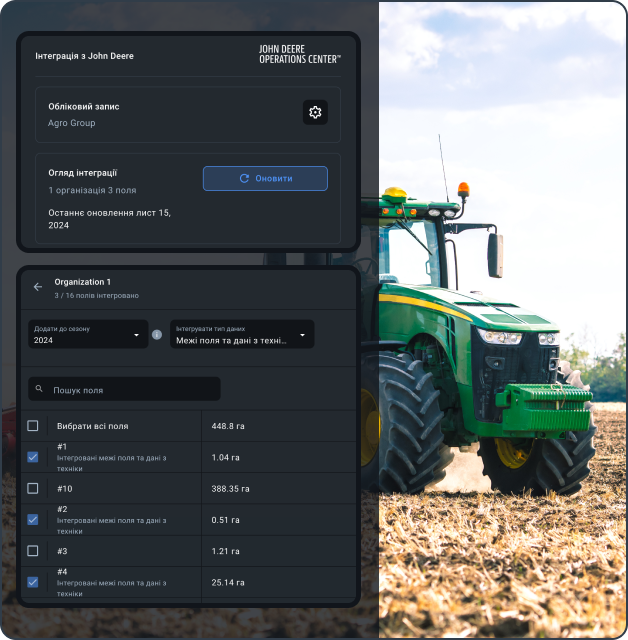The image size is (628, 640).
Task: Go back using arrow beside Organization 1
Action: point(38,287)
